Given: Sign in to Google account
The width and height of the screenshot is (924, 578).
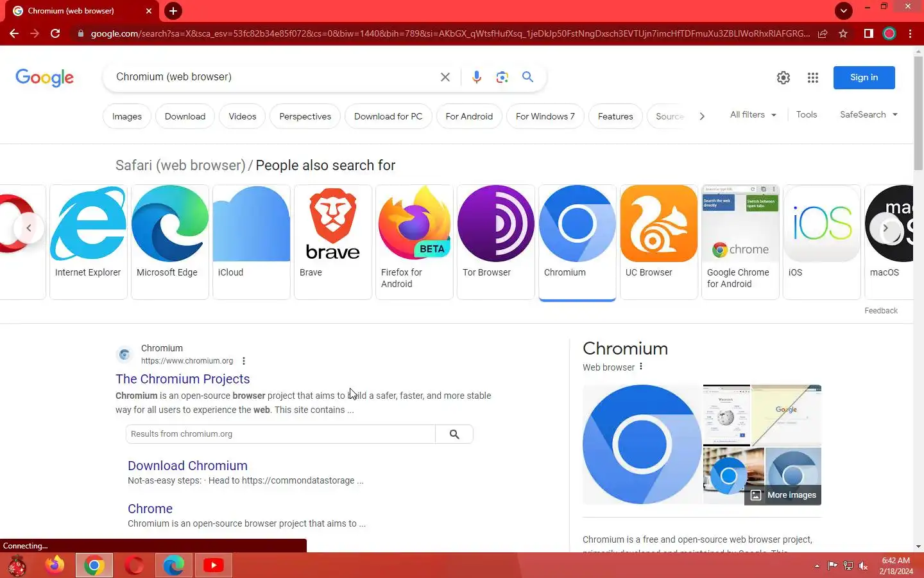Looking at the screenshot, I should click(x=864, y=78).
